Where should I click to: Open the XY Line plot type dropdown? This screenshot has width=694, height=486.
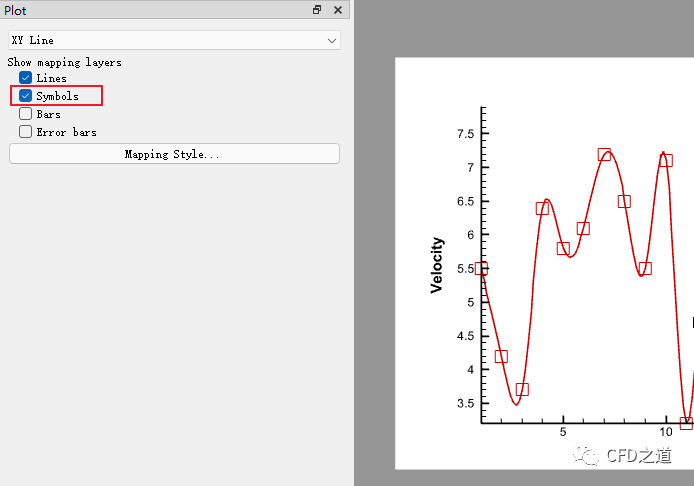pos(175,40)
